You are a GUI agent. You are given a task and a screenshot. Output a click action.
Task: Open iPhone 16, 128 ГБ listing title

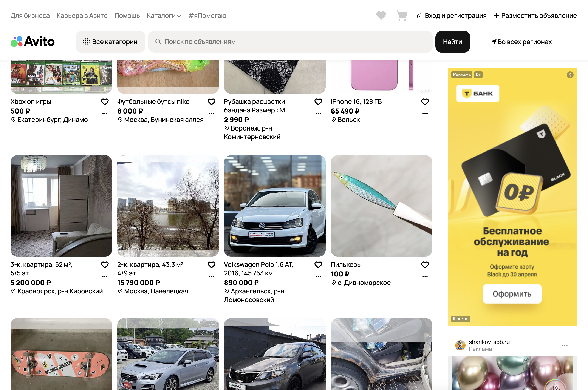pos(356,101)
